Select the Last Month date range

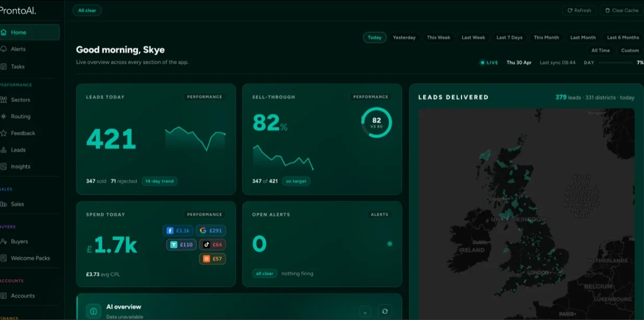click(x=583, y=38)
